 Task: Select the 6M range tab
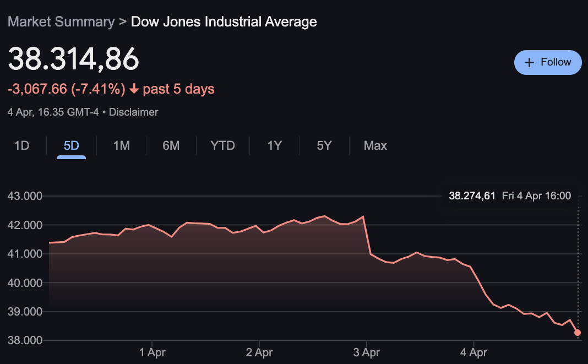tap(171, 145)
